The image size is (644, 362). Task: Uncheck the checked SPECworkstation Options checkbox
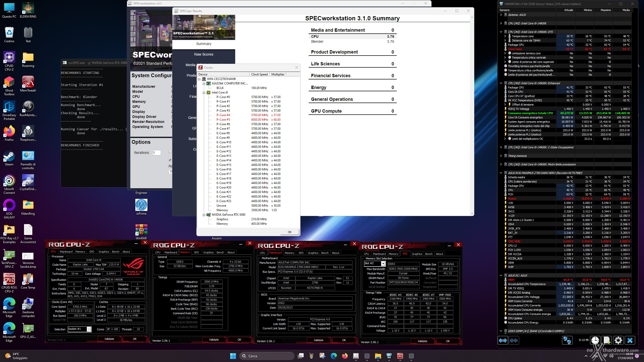[170, 160]
